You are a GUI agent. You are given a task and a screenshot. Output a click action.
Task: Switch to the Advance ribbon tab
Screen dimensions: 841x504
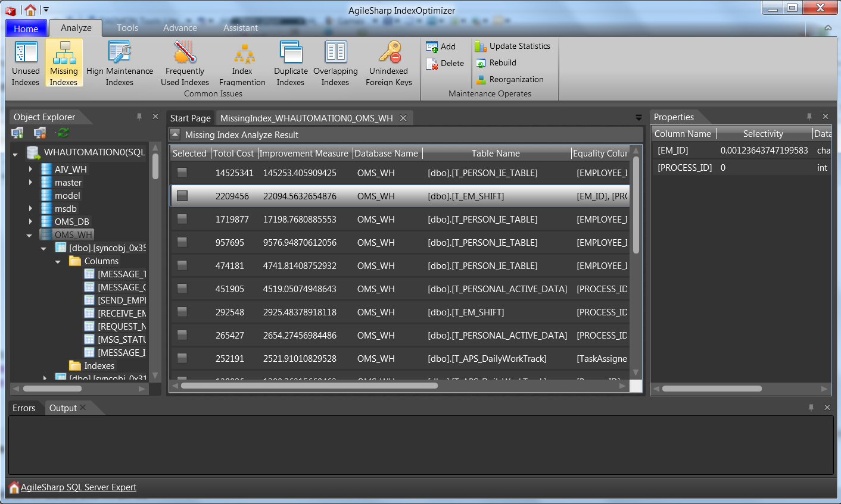[x=180, y=28]
